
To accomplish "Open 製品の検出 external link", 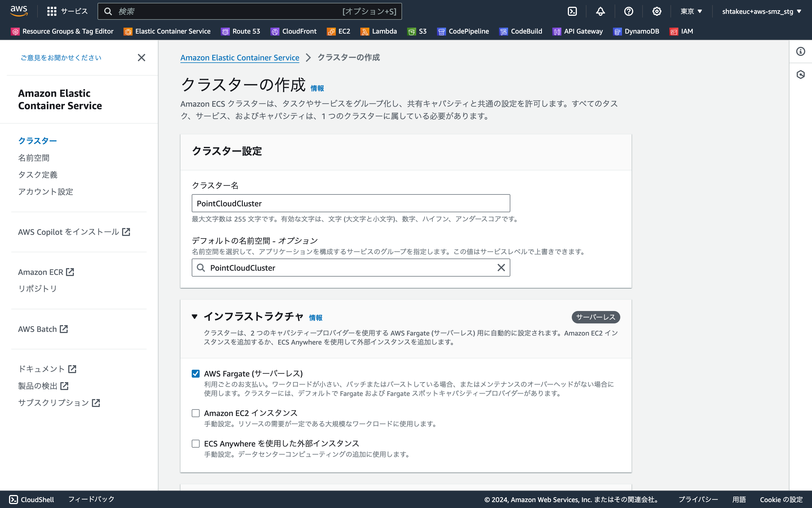I will point(43,386).
